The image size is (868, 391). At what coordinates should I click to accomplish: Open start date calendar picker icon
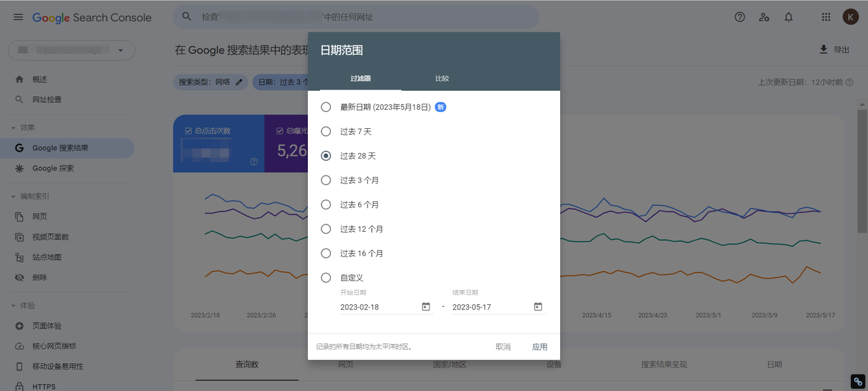pos(426,307)
